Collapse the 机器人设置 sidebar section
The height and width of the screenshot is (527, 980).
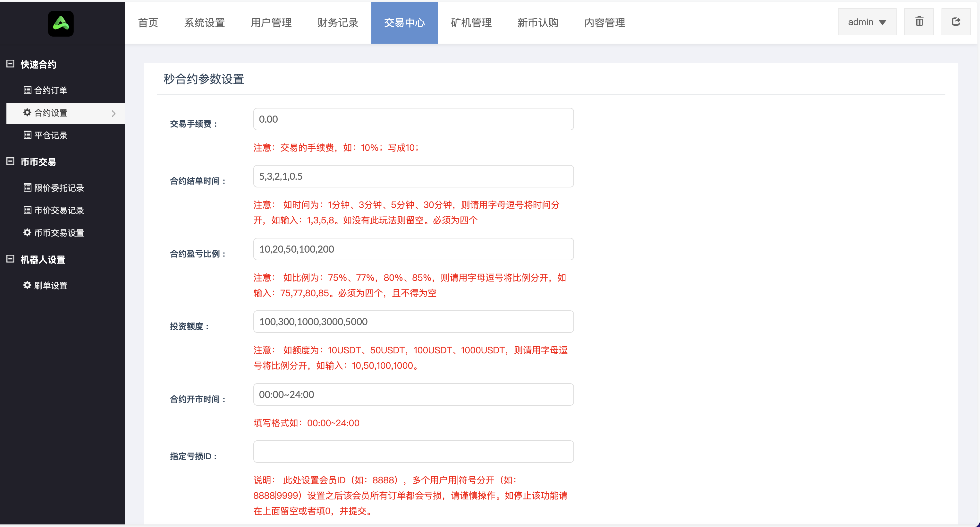coord(10,259)
